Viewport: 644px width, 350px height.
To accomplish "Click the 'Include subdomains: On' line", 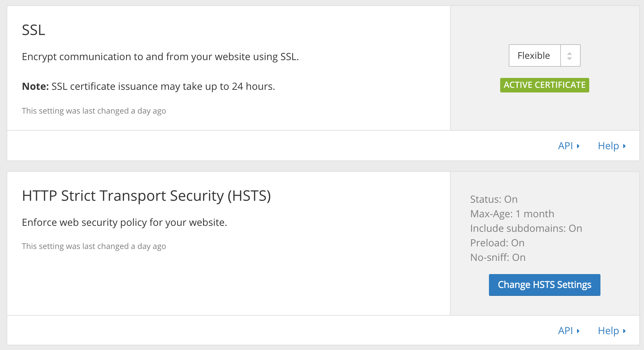I will pos(526,228).
